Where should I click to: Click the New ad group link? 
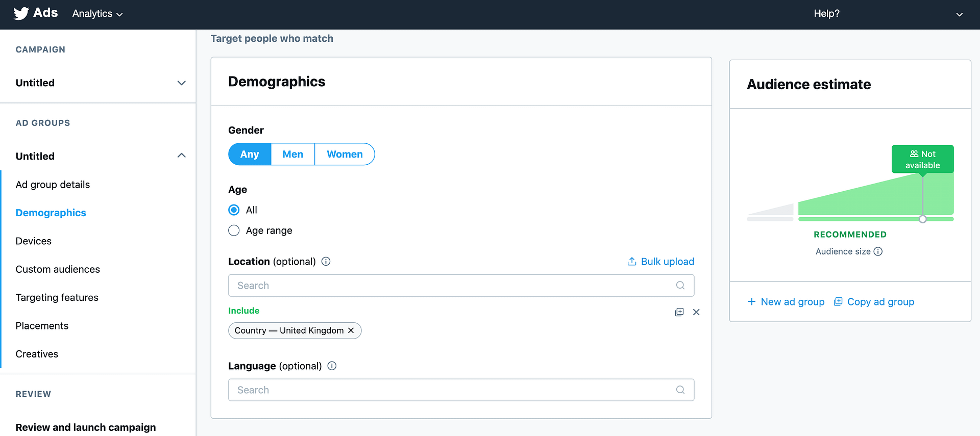786,302
